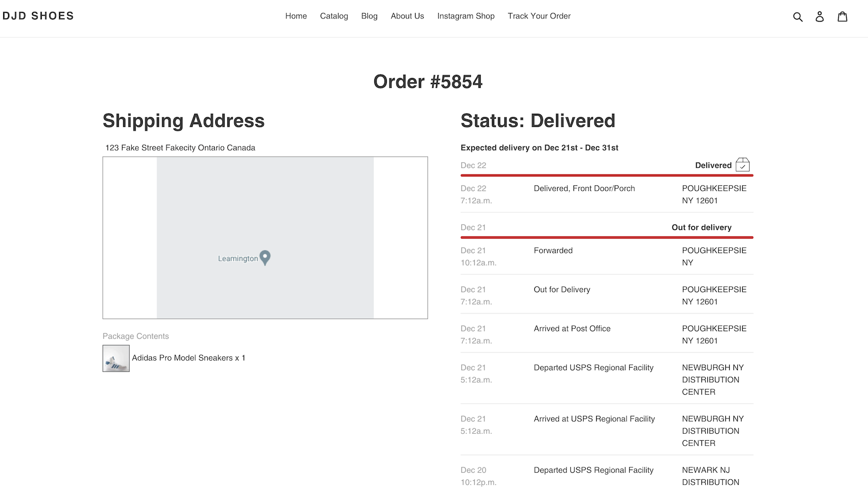Select the shipping address text

point(180,147)
